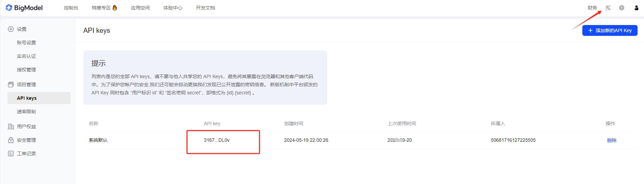Open the globe language icon
This screenshot has width=644, height=184.
tap(622, 8)
